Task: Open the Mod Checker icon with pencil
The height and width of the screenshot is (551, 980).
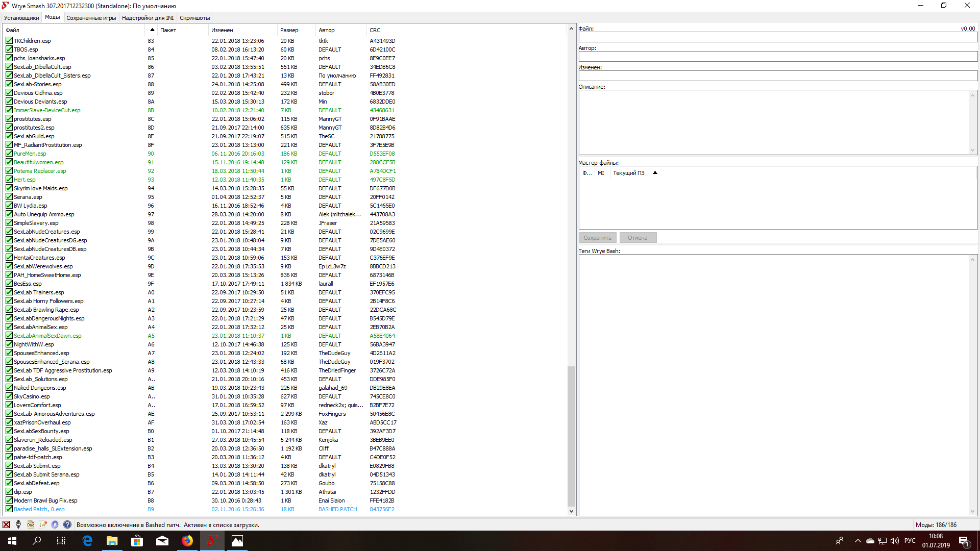Action: (x=43, y=524)
